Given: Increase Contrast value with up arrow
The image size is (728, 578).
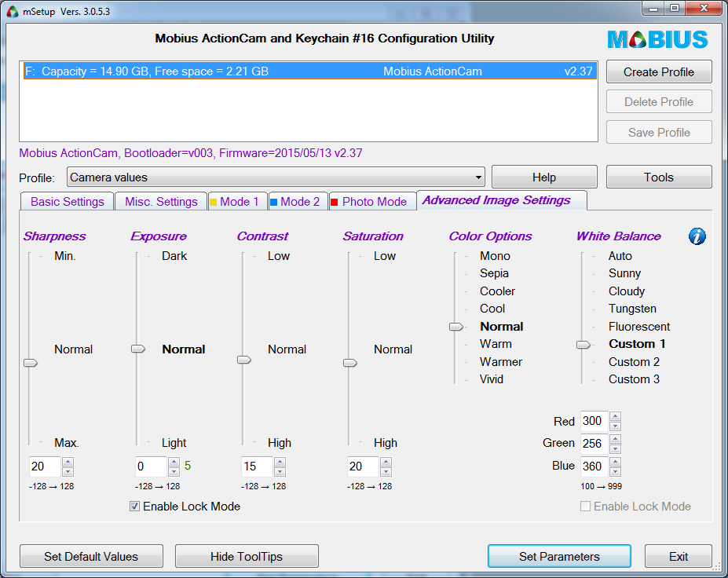Looking at the screenshot, I should click(x=280, y=462).
